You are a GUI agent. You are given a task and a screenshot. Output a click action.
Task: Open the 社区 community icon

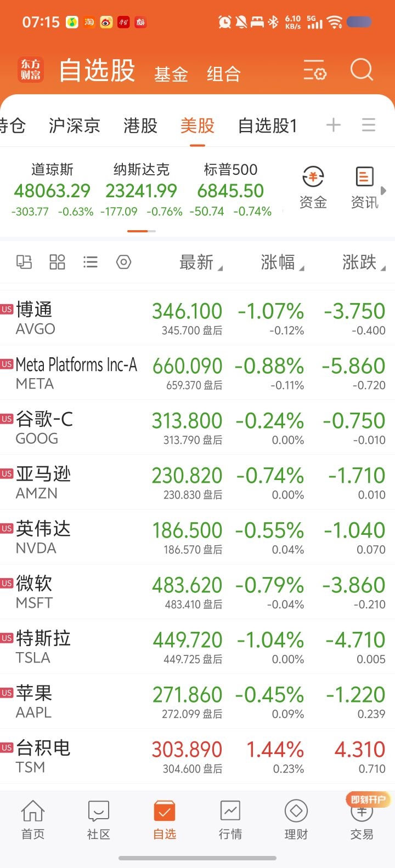[99, 820]
